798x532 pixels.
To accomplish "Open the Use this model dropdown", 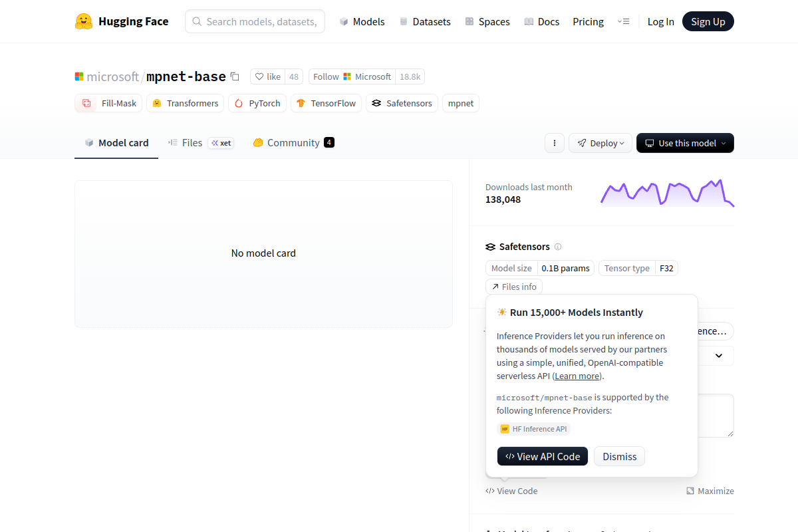I will point(685,142).
